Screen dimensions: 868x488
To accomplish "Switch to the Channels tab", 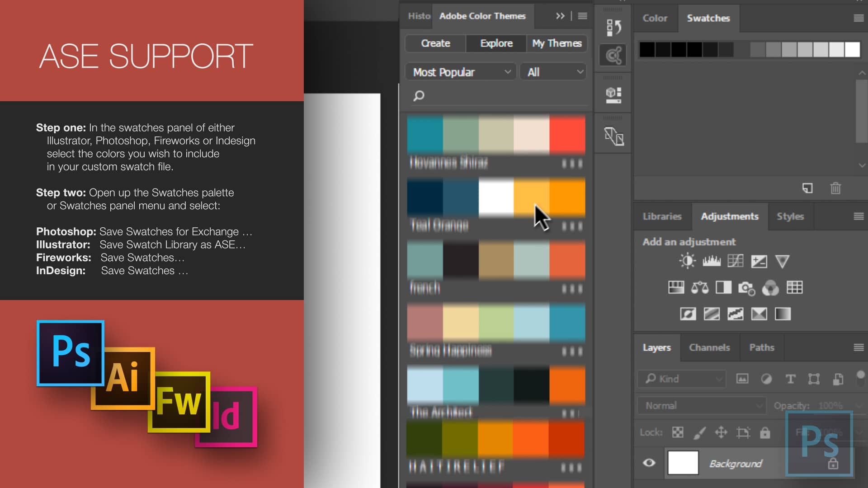I will click(x=709, y=347).
